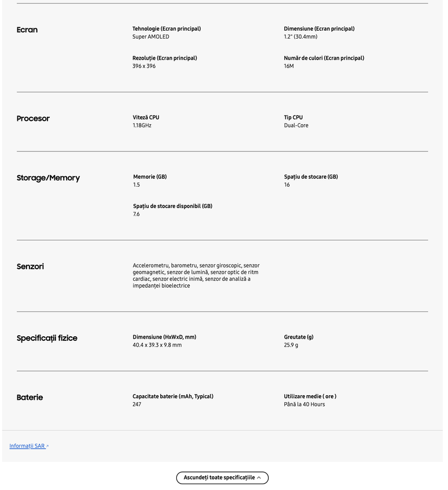
Task: Click the Viteză CPU label
Action: click(146, 117)
